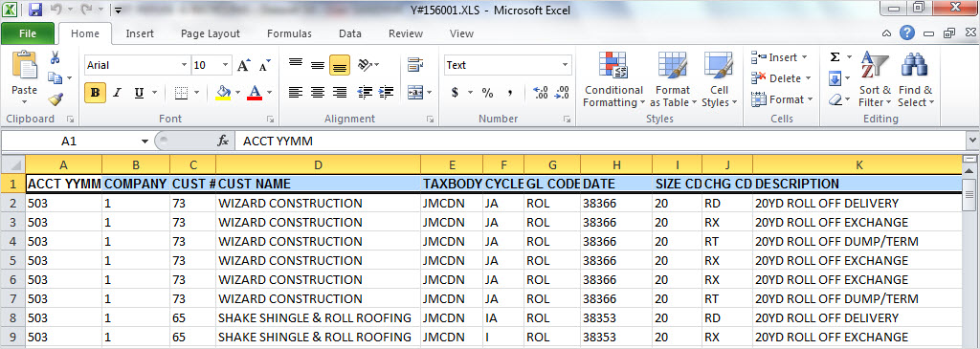Open the font name dropdown showing Arial
This screenshot has width=980, height=349.
(184, 65)
